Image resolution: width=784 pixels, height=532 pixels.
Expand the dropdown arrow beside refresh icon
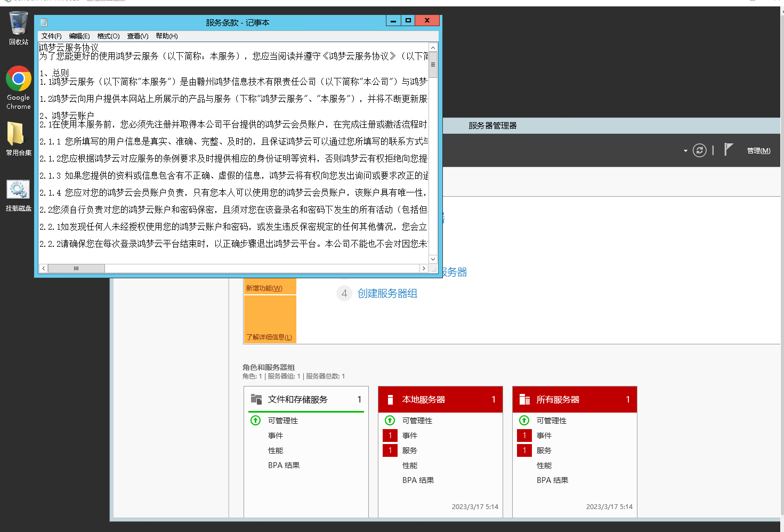click(685, 151)
